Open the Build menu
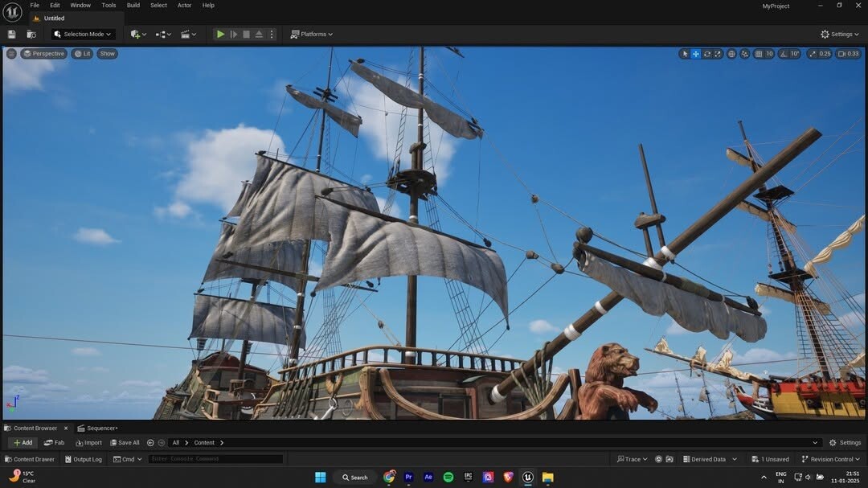 (133, 5)
